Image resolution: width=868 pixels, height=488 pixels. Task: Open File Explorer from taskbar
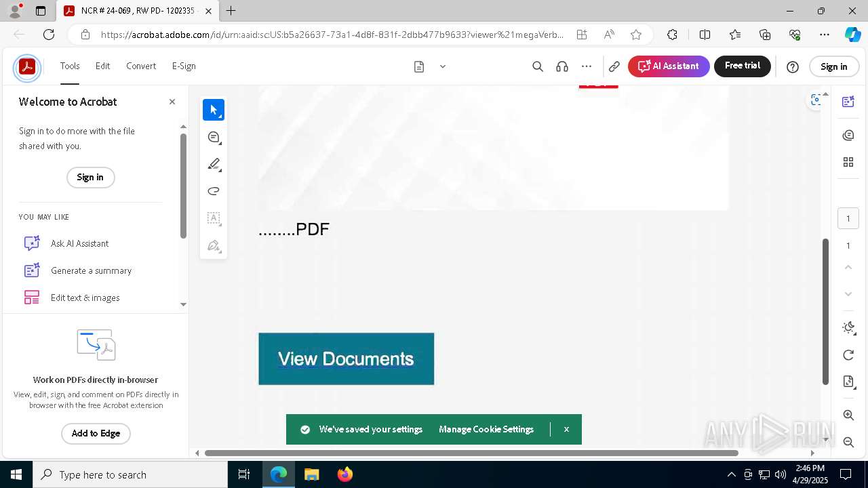coord(312,474)
